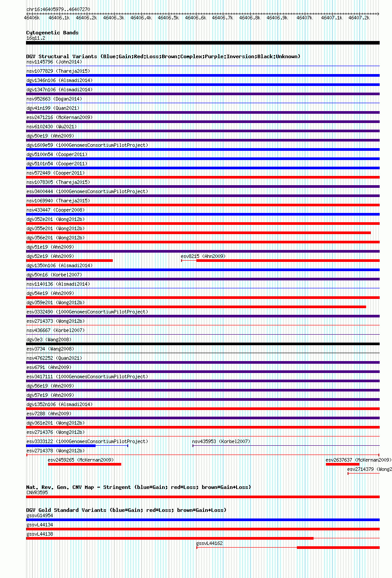Click dgv51e19 (Ahn2009) label
This screenshot has height=578, width=392.
pos(50,247)
